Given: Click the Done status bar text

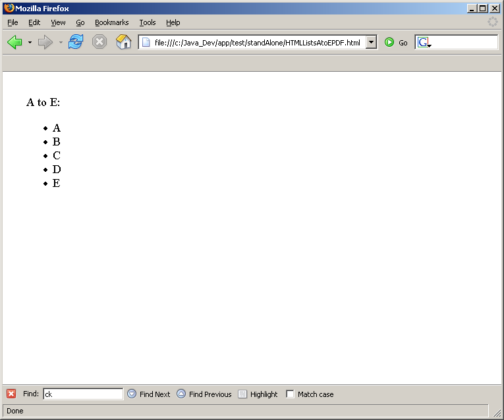Looking at the screenshot, I should pos(15,411).
